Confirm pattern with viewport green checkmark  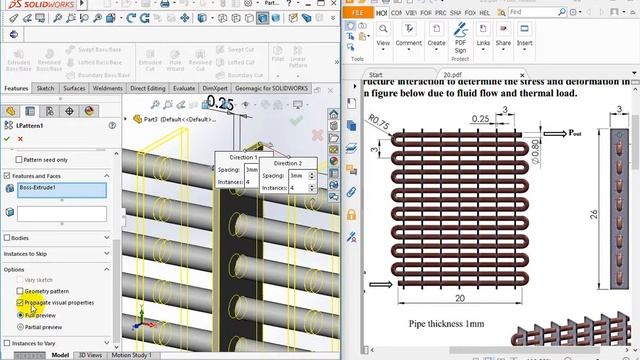296,120
